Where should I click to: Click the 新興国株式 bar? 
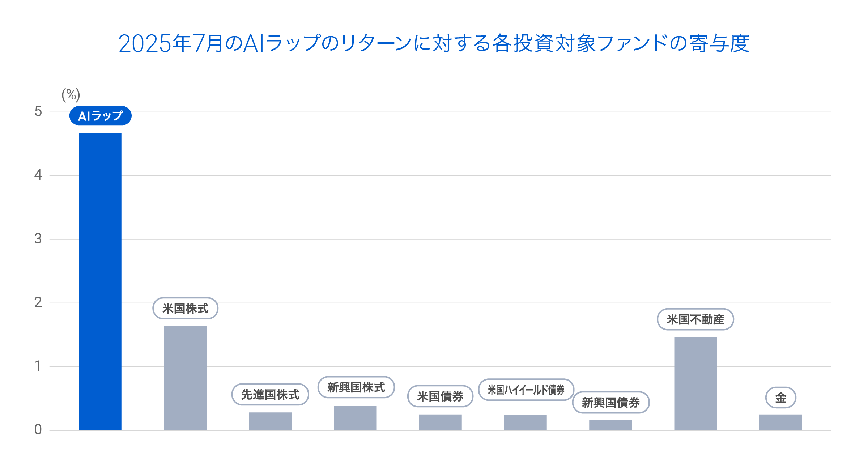[x=355, y=418]
